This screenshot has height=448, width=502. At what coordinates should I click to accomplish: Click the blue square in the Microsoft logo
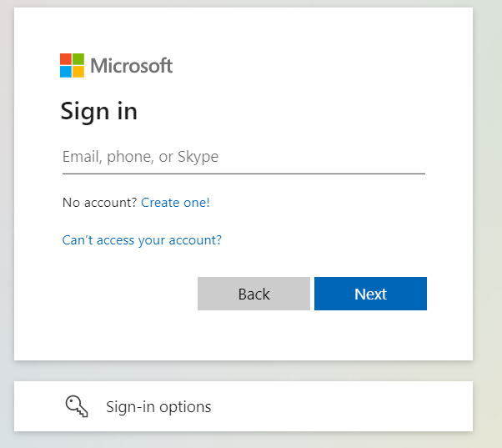click(66, 72)
